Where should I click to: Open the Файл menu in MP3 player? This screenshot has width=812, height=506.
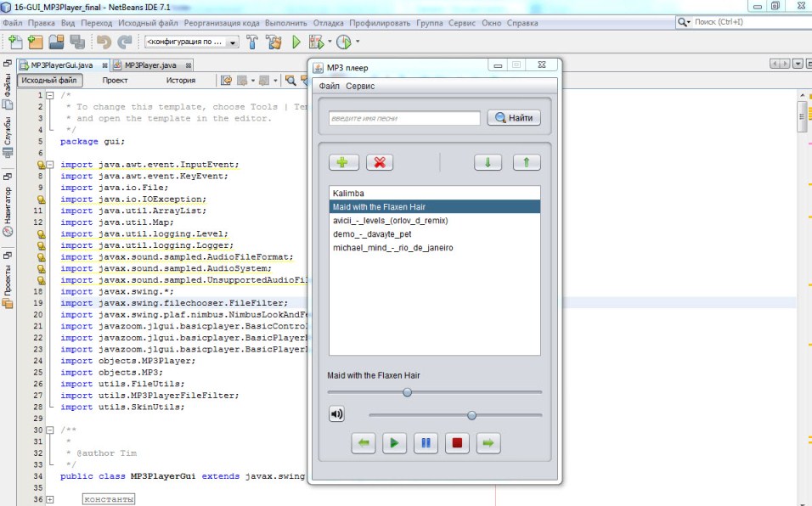click(x=329, y=87)
